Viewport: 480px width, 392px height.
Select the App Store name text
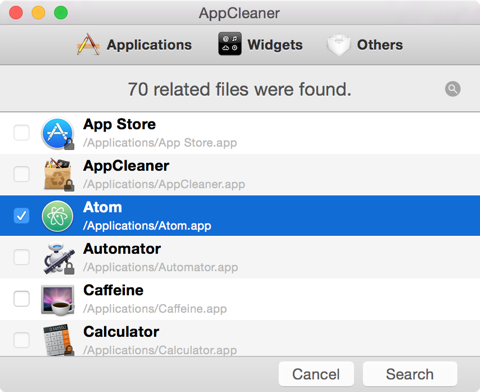(119, 125)
